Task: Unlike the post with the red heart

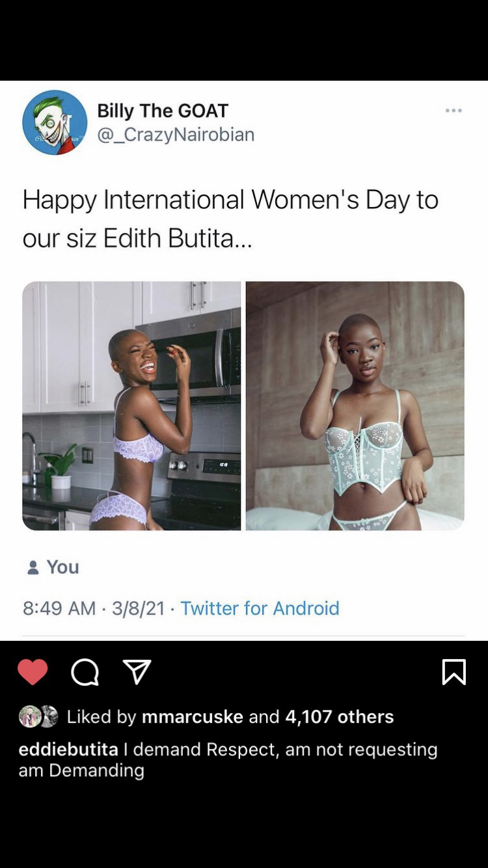Action: pyautogui.click(x=33, y=672)
